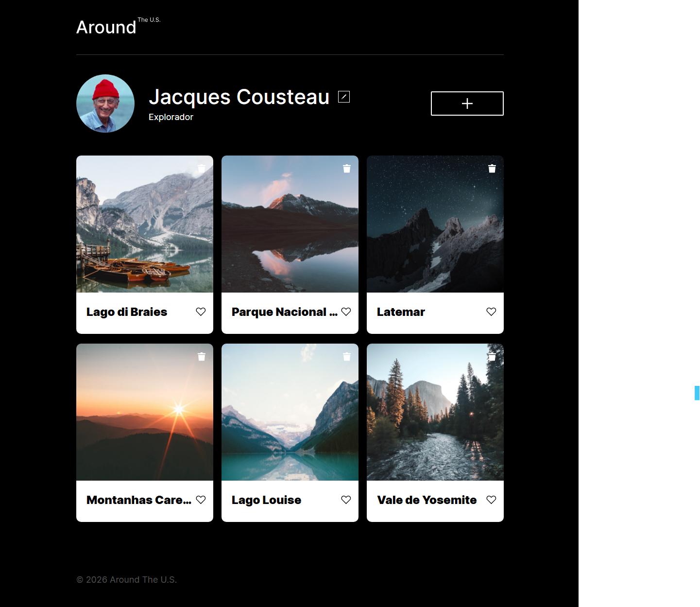Delete the Montanhas Care... sunset card
This screenshot has height=607, width=700.
click(x=202, y=357)
